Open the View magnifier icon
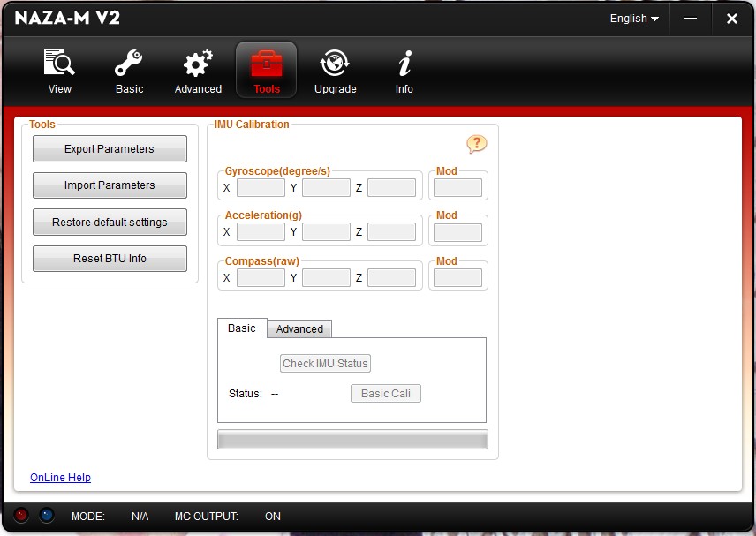 tap(59, 64)
